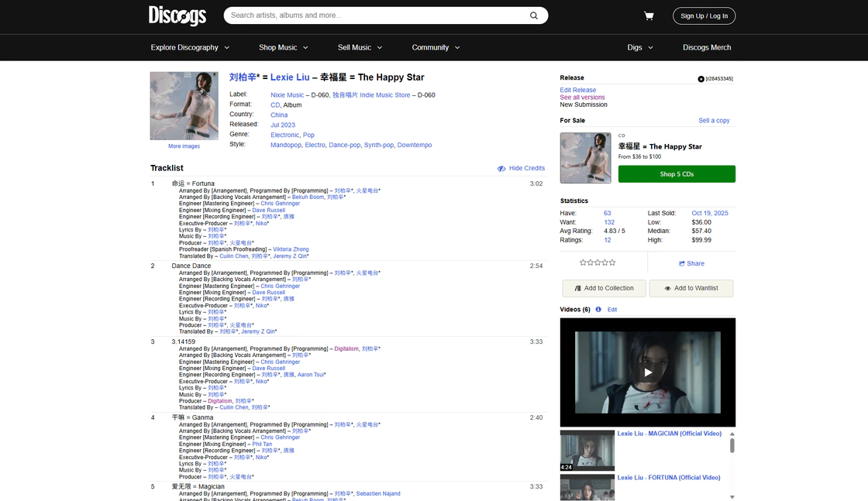Open Discogs Merch page

coord(707,47)
